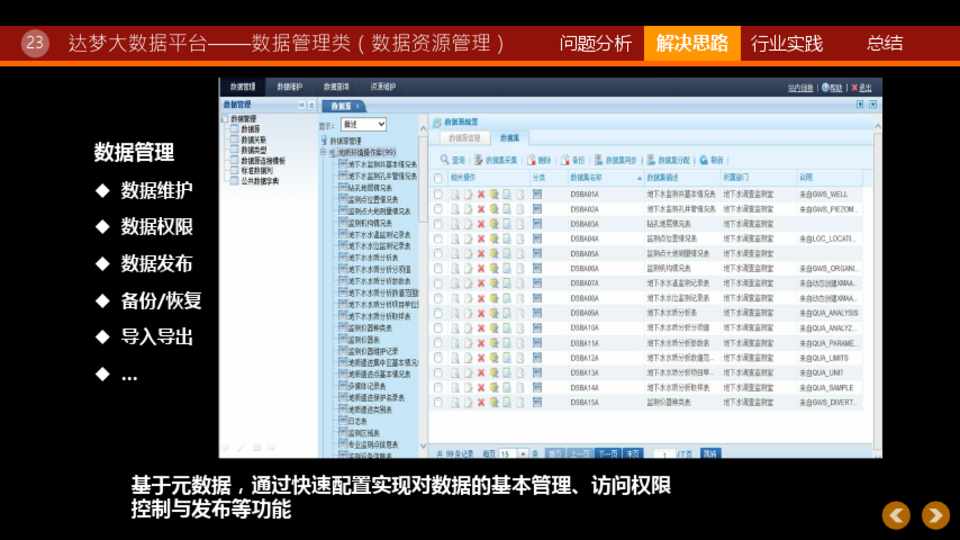This screenshot has height=540, width=960.
Task: Toggle the select-all checkbox in the table header
Action: [x=438, y=177]
